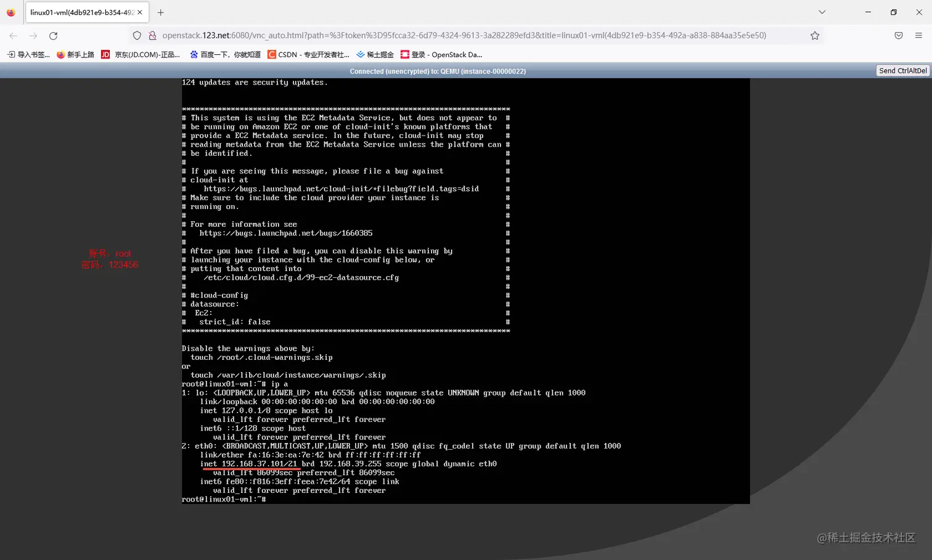The image size is (932, 560).
Task: Click the 'inet 192.168.37.101/21' line
Action: pos(348,464)
